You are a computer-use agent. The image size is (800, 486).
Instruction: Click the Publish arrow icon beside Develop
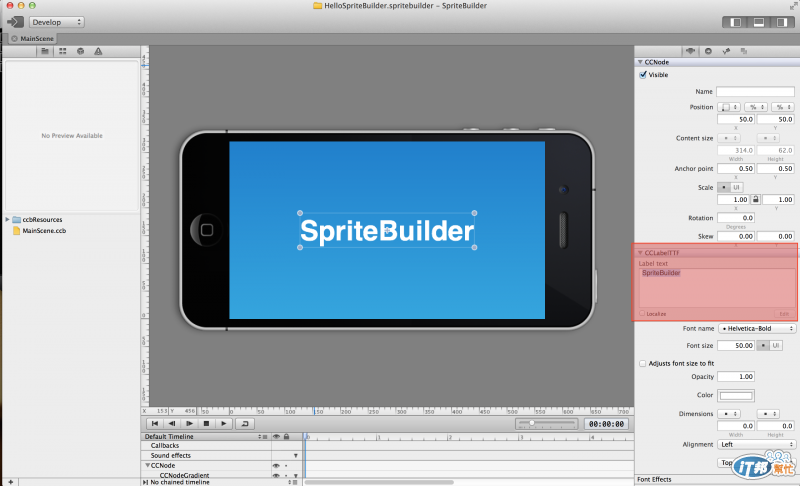click(x=15, y=22)
